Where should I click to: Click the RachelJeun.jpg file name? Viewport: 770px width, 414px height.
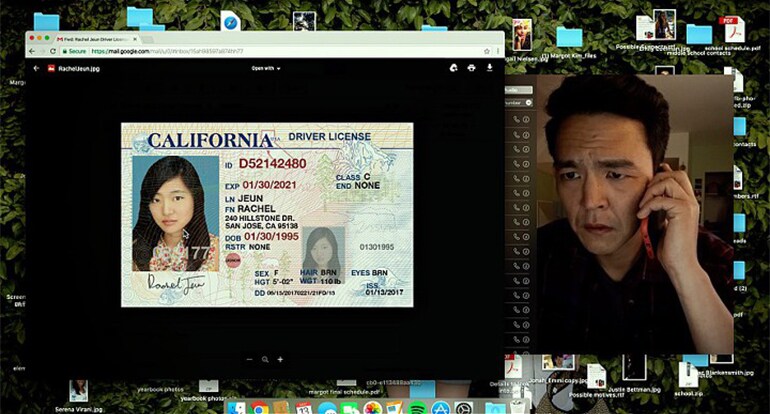tap(79, 69)
